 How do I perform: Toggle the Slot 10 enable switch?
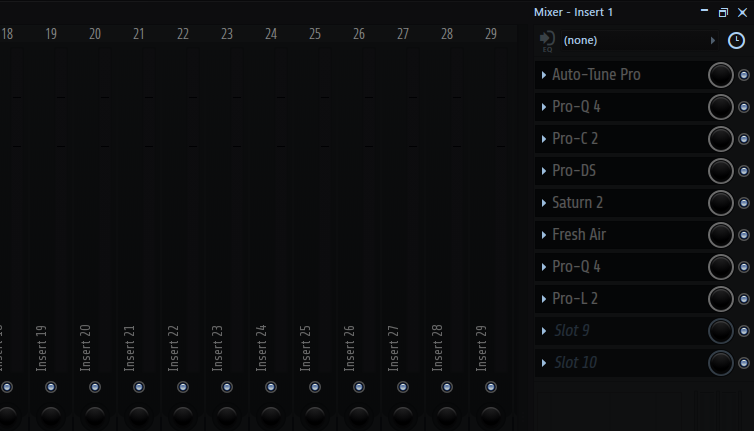point(744,363)
